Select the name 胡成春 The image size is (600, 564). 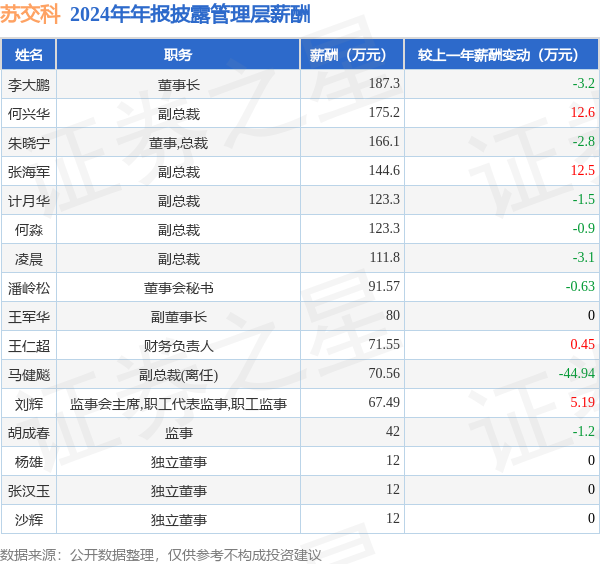pos(29,433)
